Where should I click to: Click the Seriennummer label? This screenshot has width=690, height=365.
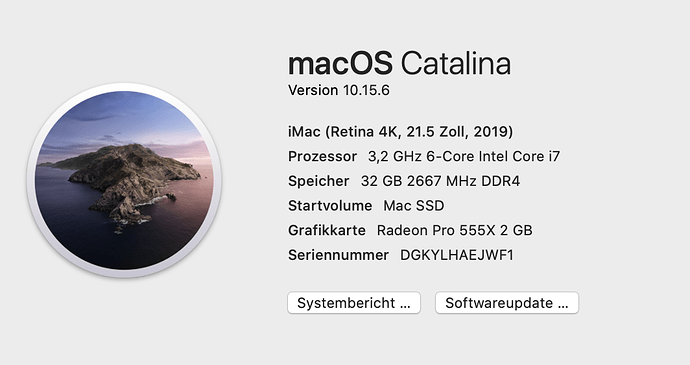pos(338,255)
